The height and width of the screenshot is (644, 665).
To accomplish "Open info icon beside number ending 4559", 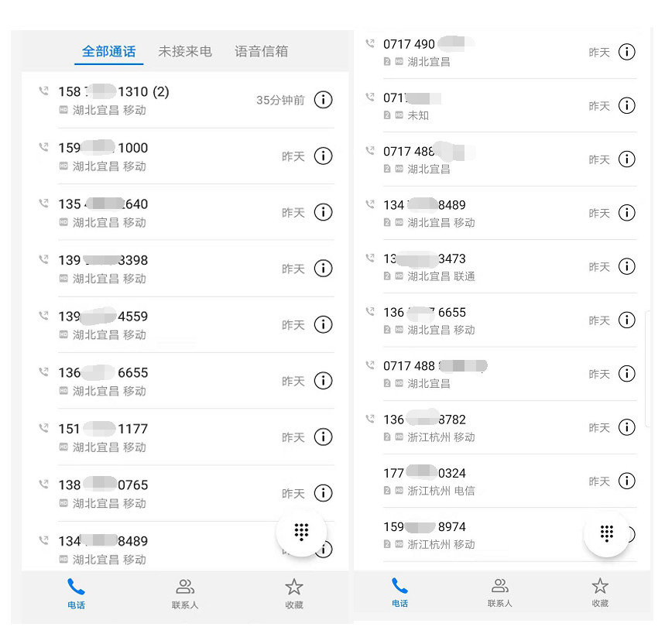I will pyautogui.click(x=323, y=324).
